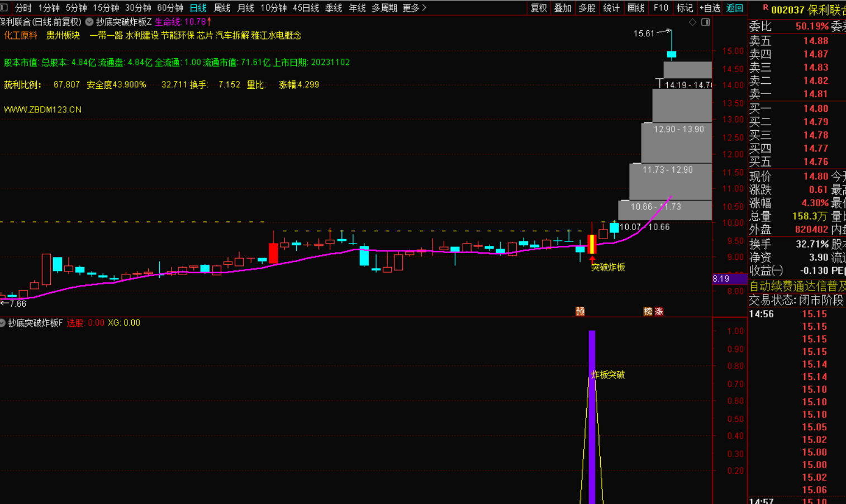Image resolution: width=846 pixels, height=504 pixels.
Task: Click the +自选 add to watchlist button
Action: pos(710,8)
